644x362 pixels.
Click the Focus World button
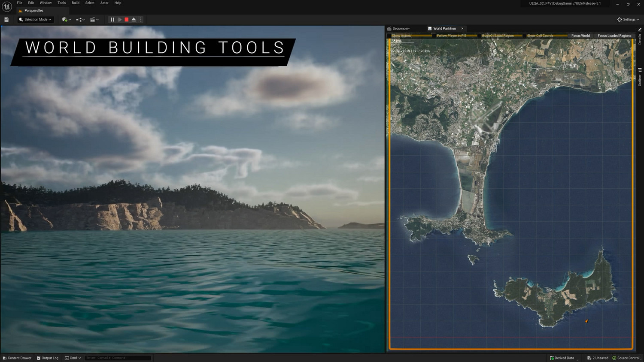pos(580,36)
